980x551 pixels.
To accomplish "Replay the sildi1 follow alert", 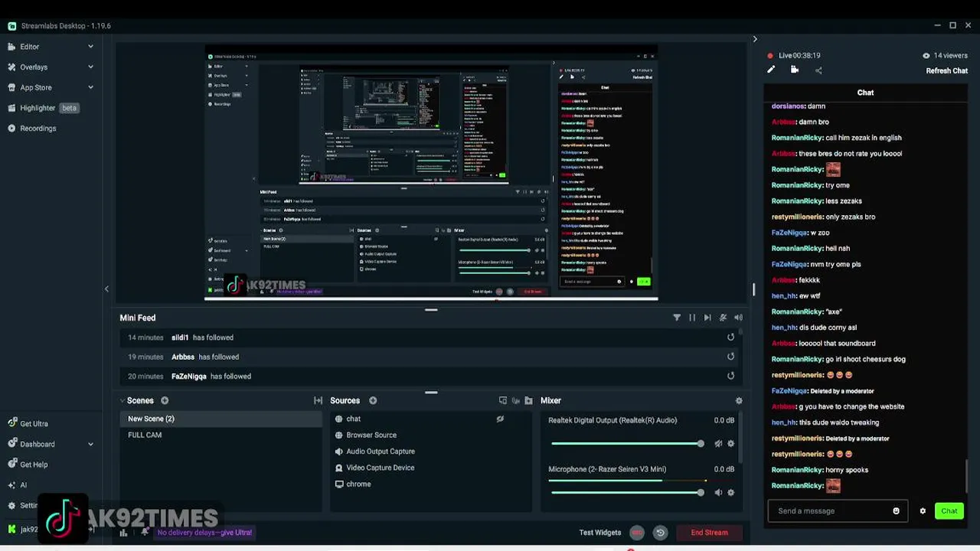I will pyautogui.click(x=730, y=337).
